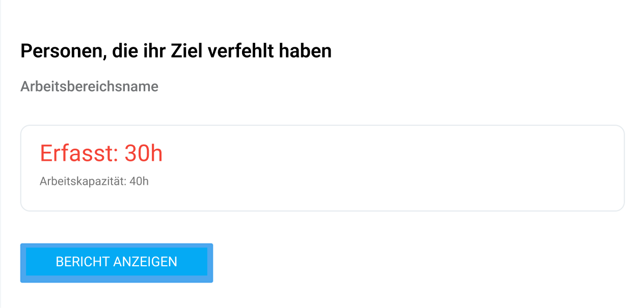This screenshot has width=644, height=308.
Task: Click the Arbeitskapazität caption
Action: pyautogui.click(x=82, y=181)
